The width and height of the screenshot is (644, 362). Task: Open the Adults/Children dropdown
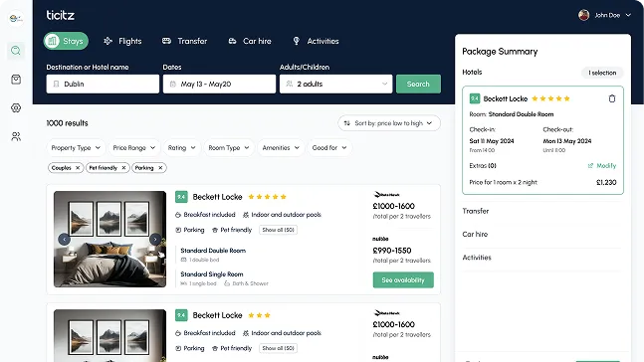coord(336,85)
